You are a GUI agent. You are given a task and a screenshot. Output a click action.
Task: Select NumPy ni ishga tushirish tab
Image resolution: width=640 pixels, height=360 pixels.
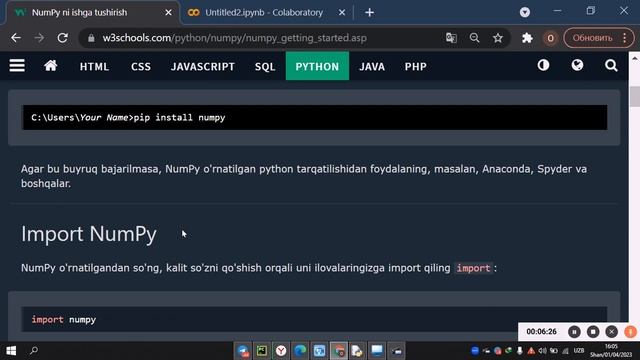tap(80, 13)
